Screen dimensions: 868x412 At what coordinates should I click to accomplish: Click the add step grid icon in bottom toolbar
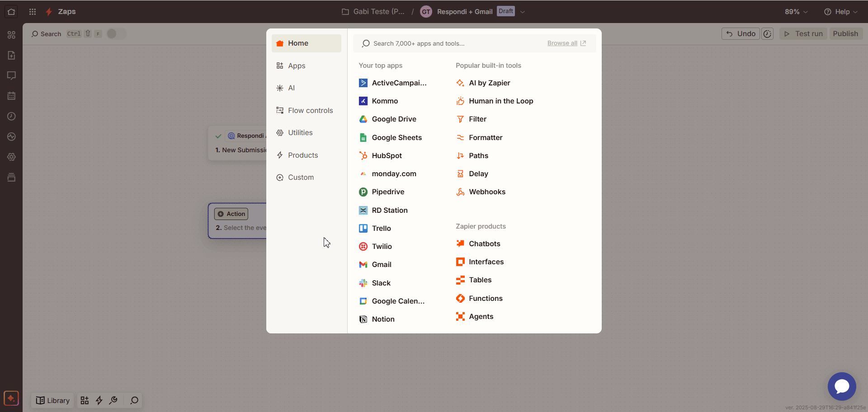pyautogui.click(x=85, y=400)
